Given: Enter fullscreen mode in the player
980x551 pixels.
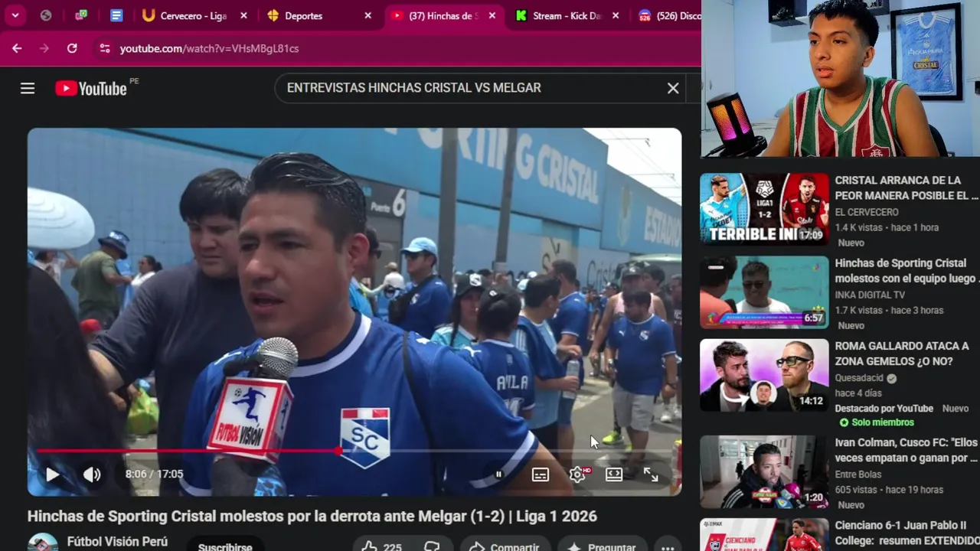Looking at the screenshot, I should (x=651, y=474).
